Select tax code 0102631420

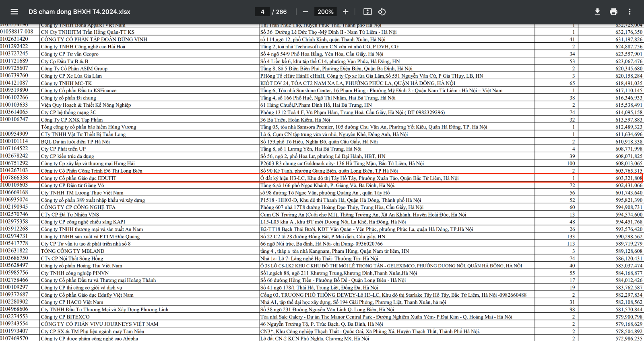click(14, 39)
